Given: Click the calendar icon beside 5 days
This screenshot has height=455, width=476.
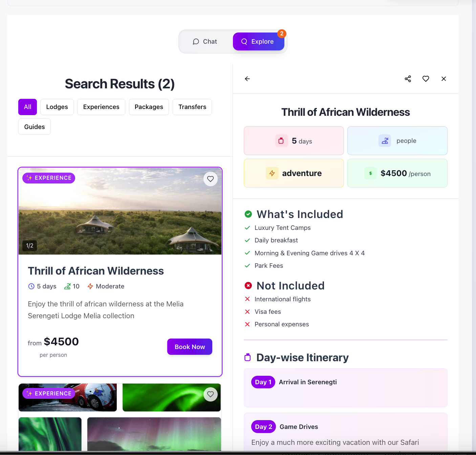Looking at the screenshot, I should coord(281,140).
